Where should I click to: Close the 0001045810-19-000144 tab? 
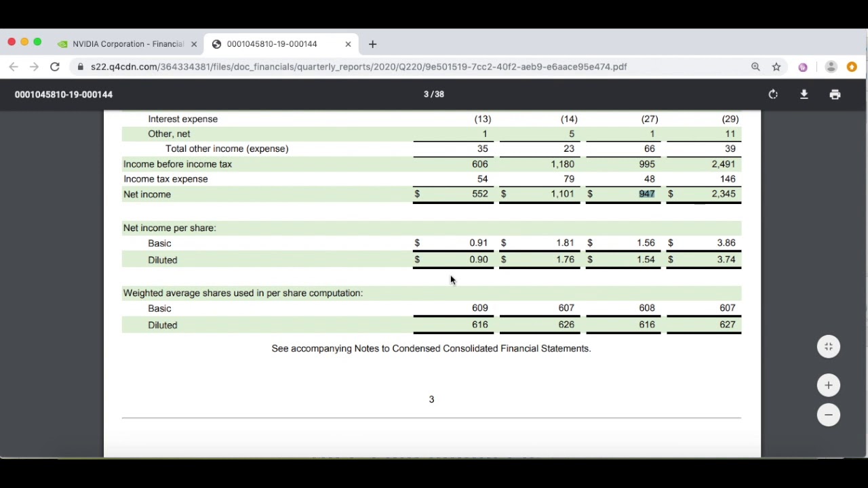coord(348,44)
